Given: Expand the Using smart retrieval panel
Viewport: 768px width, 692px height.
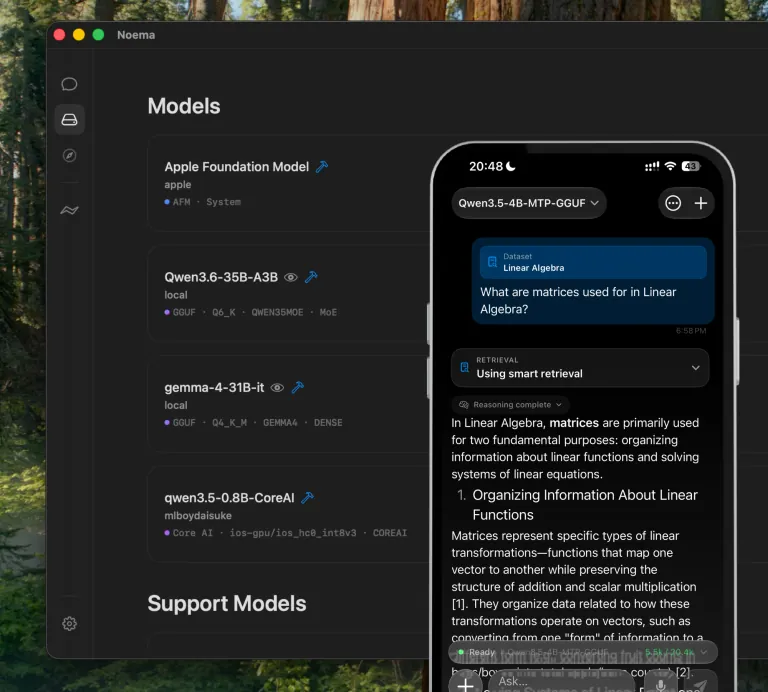Looking at the screenshot, I should (580, 368).
